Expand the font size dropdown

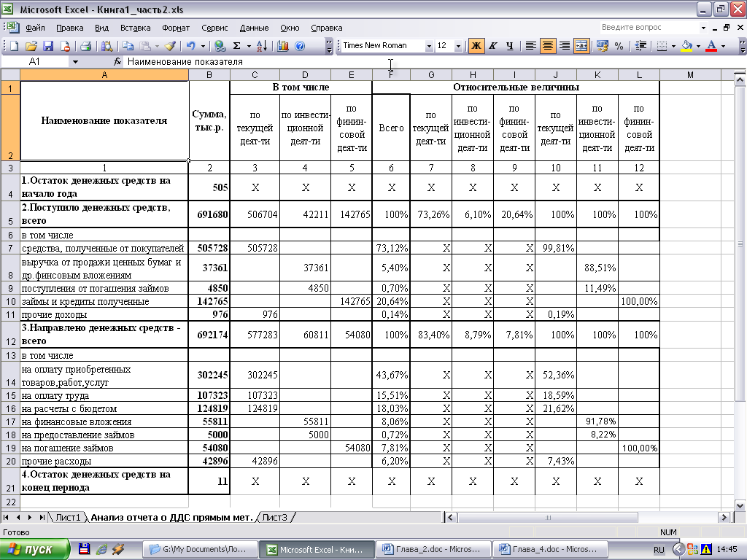(458, 46)
